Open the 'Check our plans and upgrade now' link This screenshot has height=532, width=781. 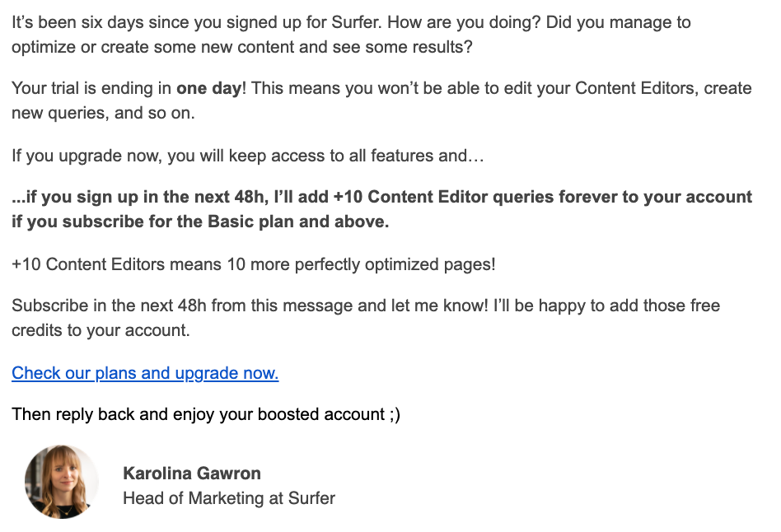(x=145, y=372)
